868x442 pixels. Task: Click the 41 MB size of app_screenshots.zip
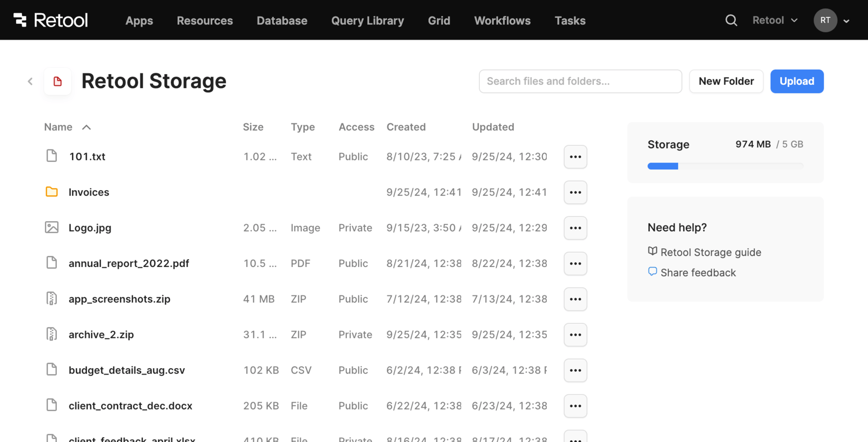pyautogui.click(x=258, y=299)
